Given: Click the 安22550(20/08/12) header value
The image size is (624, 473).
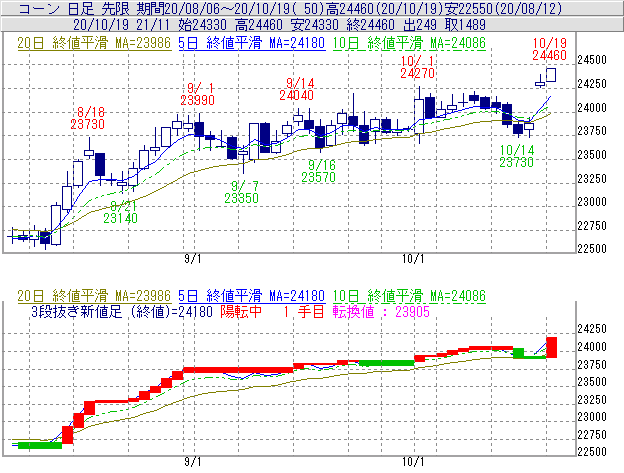Looking at the screenshot, I should [x=504, y=8].
